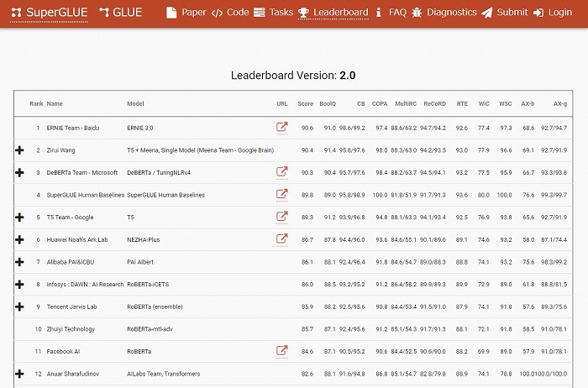Click the ReCoRD column header
Image resolution: width=588 pixels, height=388 pixels.
(434, 104)
